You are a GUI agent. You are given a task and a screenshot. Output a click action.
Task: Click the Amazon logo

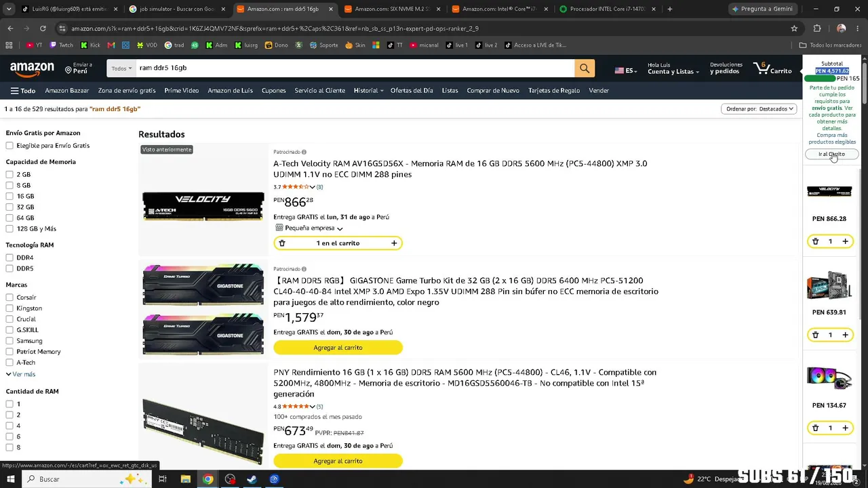(32, 68)
